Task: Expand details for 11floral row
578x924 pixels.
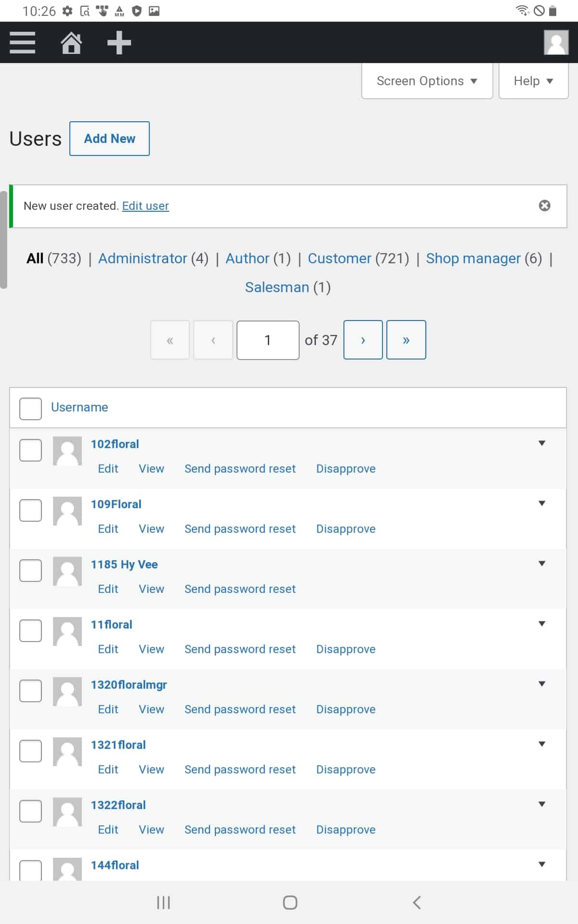Action: point(542,624)
